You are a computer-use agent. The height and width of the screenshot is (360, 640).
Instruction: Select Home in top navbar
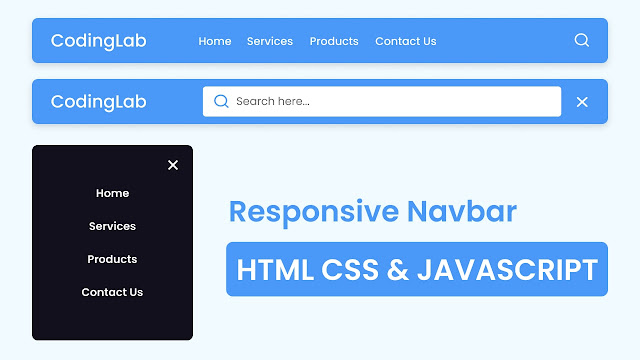[x=215, y=41]
